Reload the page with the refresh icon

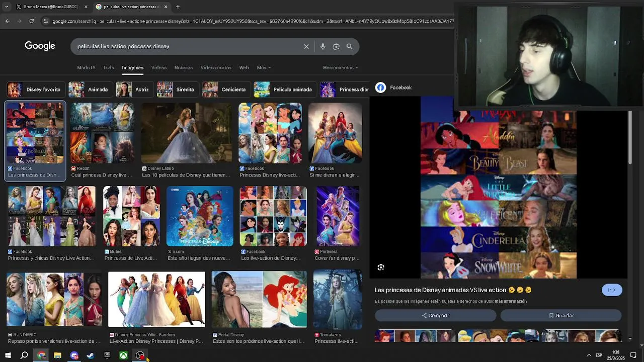(x=31, y=21)
